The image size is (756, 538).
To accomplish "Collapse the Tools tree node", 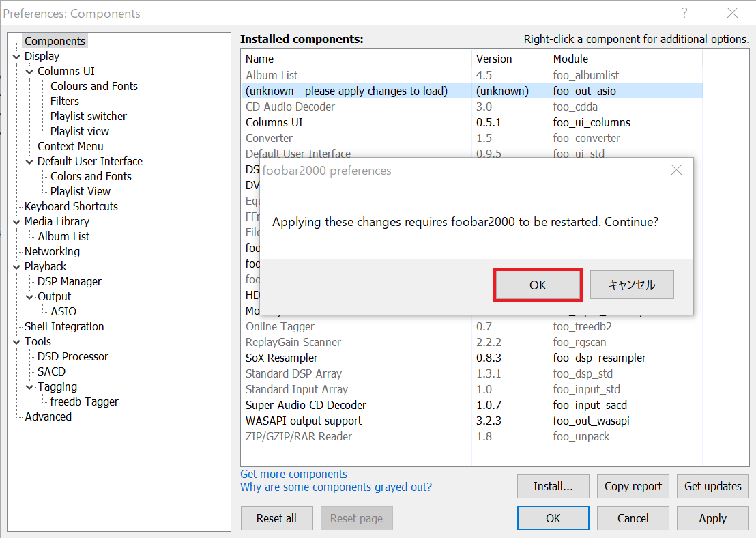I will point(16,342).
